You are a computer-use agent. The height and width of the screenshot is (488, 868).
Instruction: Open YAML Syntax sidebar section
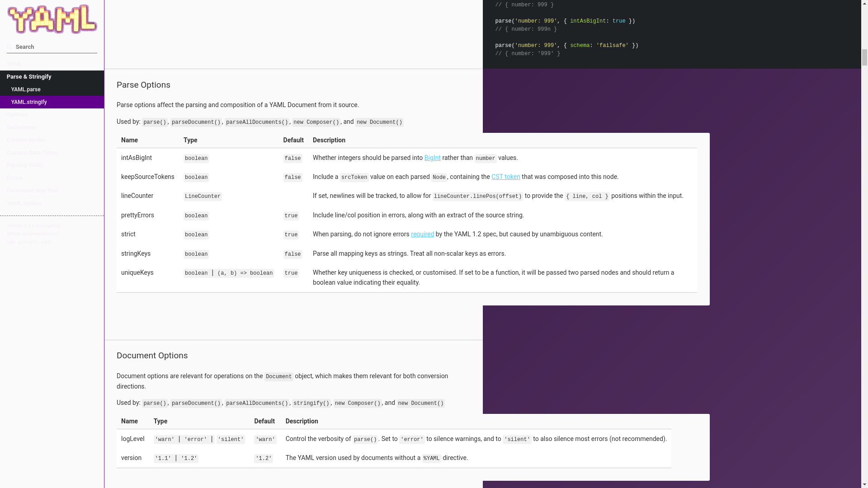pos(52,203)
